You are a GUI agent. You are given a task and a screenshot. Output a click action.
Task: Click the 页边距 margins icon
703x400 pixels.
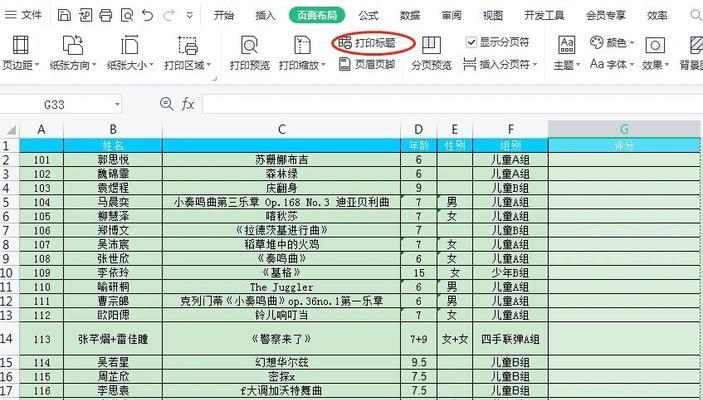(x=20, y=45)
